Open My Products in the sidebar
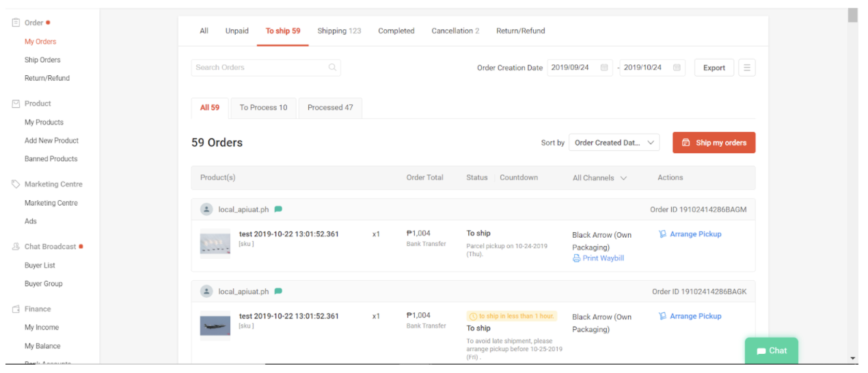 point(44,122)
